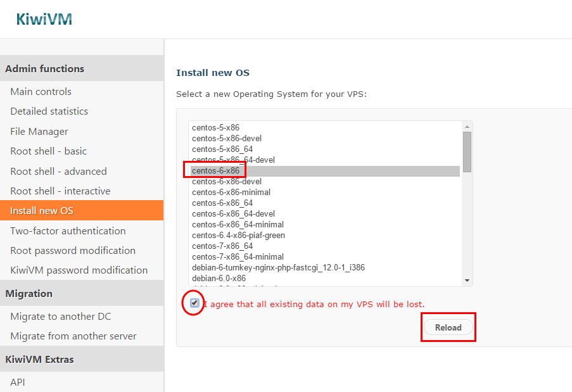Click the OS list scrollbar thumb
This screenshot has width=572, height=392.
[x=467, y=152]
